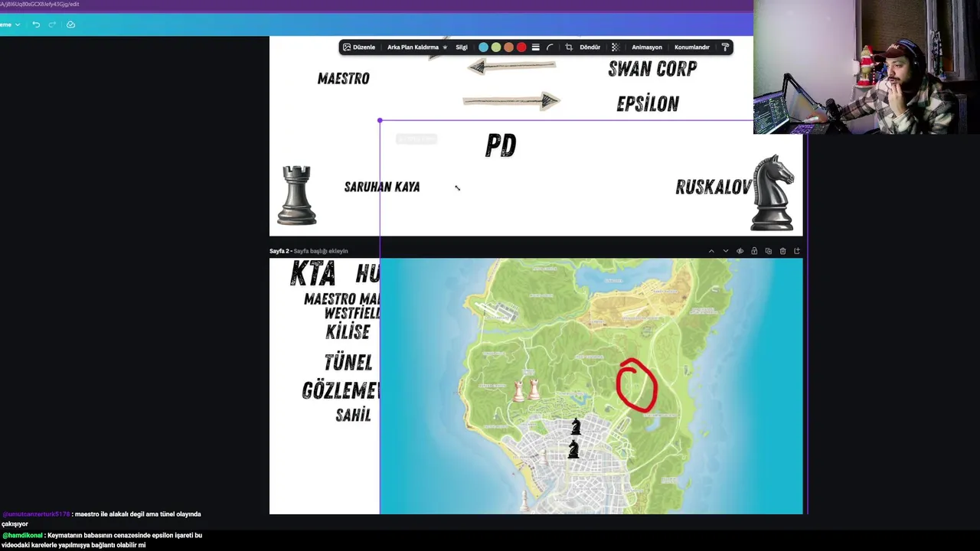Open the resize mode dropdown chevron
Image resolution: width=980 pixels, height=551 pixels.
pos(18,24)
